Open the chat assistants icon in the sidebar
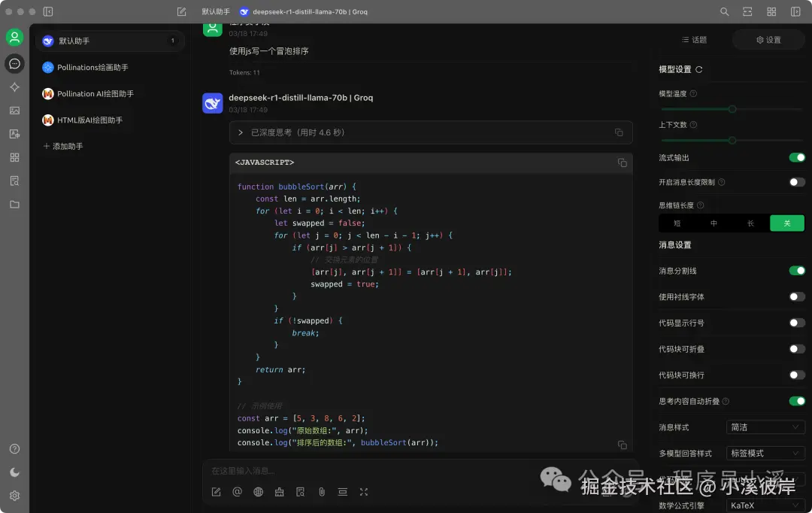The width and height of the screenshot is (812, 513). click(x=14, y=64)
